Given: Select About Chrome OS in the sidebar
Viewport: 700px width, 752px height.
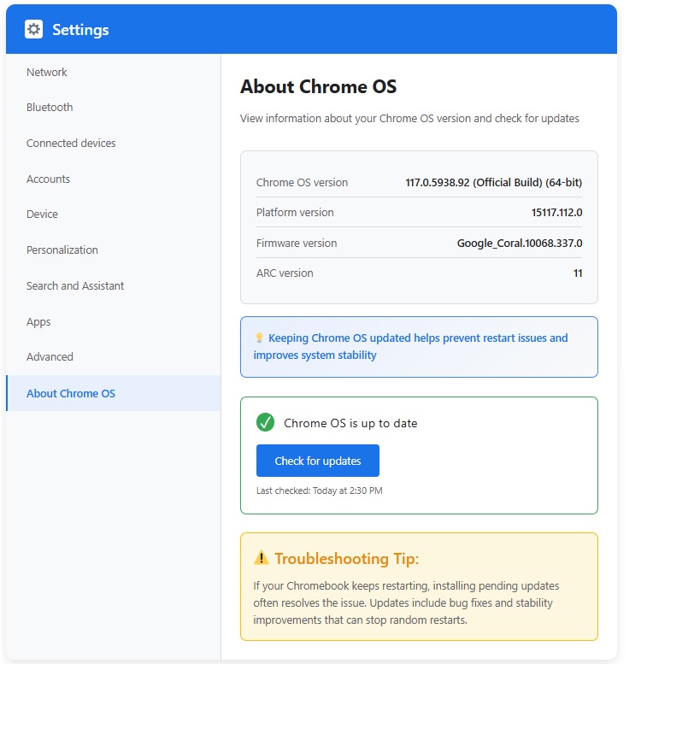Looking at the screenshot, I should (x=114, y=393).
